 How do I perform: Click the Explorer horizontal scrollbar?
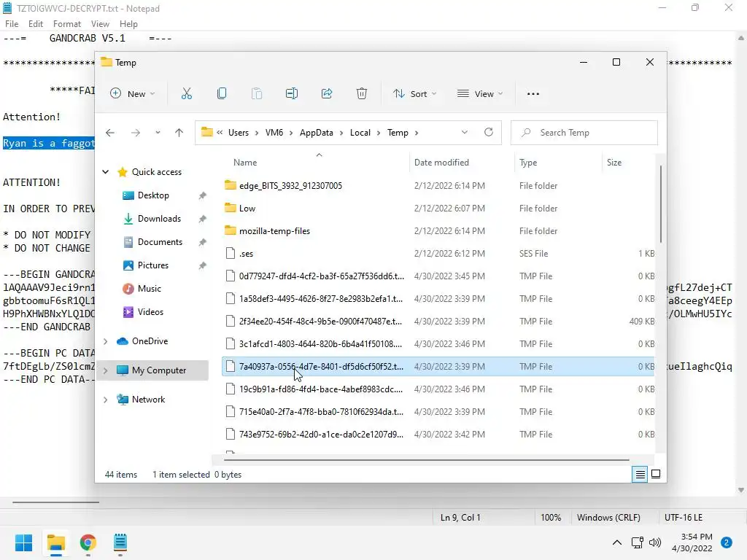[426, 460]
